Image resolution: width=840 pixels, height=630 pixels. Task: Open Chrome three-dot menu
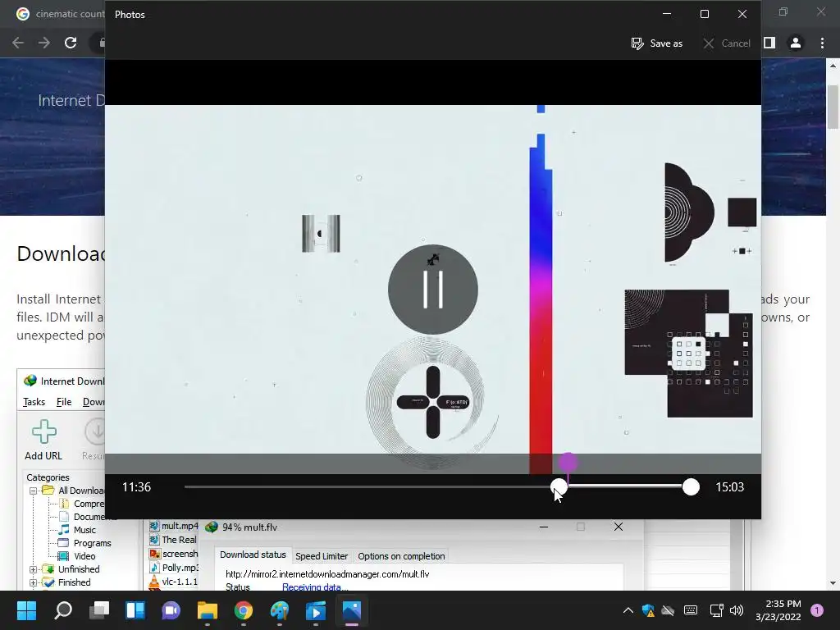pyautogui.click(x=822, y=43)
